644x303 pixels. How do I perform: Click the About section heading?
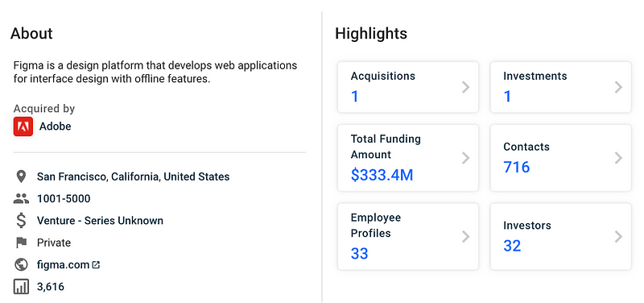coord(31,33)
